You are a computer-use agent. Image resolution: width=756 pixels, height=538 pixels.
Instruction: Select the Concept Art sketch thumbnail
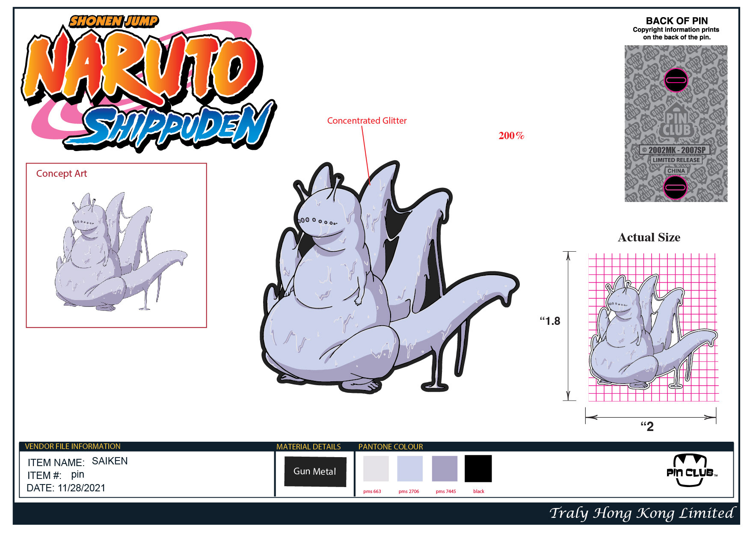pos(121,252)
